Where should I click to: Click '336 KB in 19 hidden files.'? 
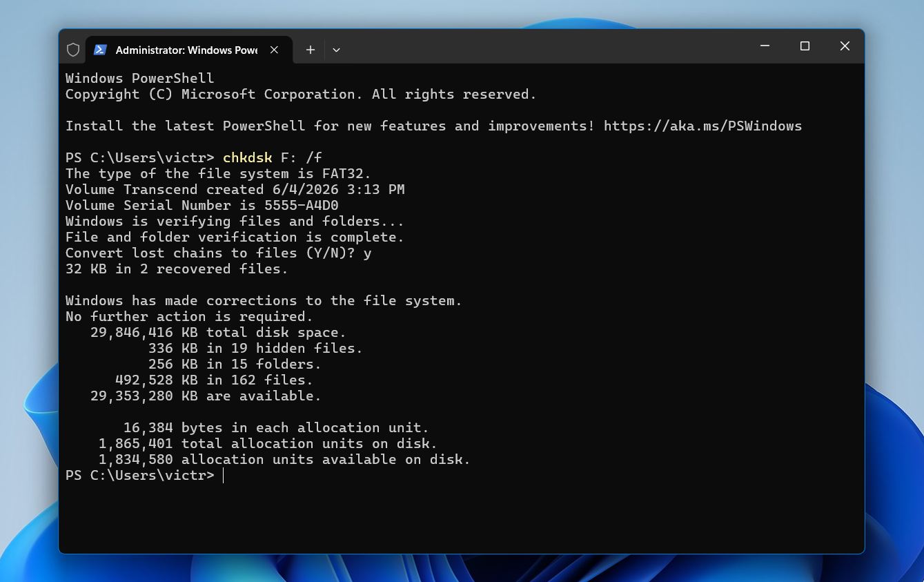pos(255,349)
